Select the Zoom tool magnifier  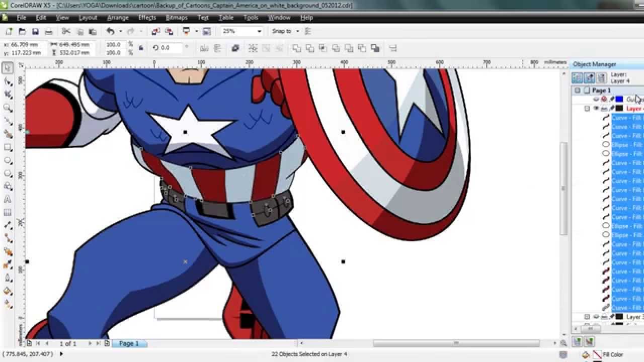pyautogui.click(x=8, y=108)
